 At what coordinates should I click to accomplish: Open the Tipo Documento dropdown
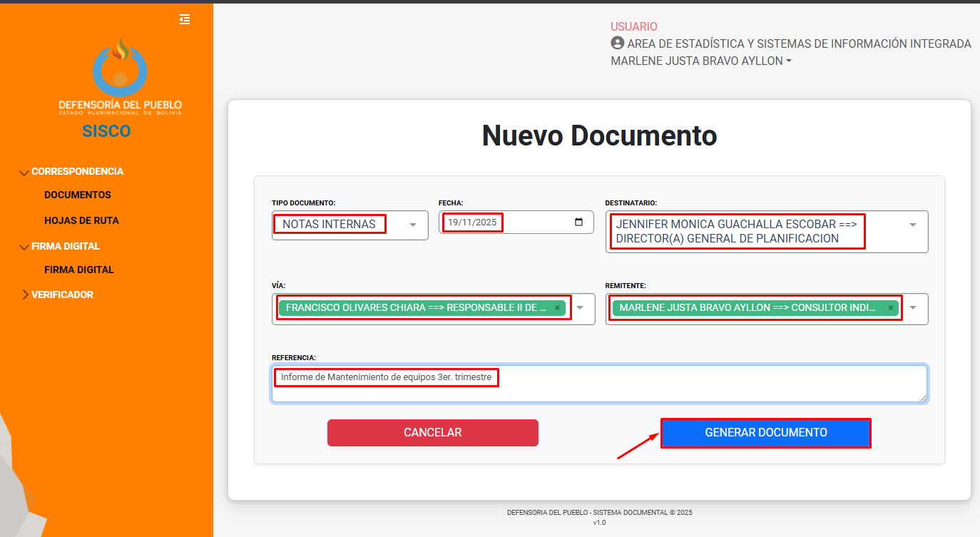click(413, 225)
